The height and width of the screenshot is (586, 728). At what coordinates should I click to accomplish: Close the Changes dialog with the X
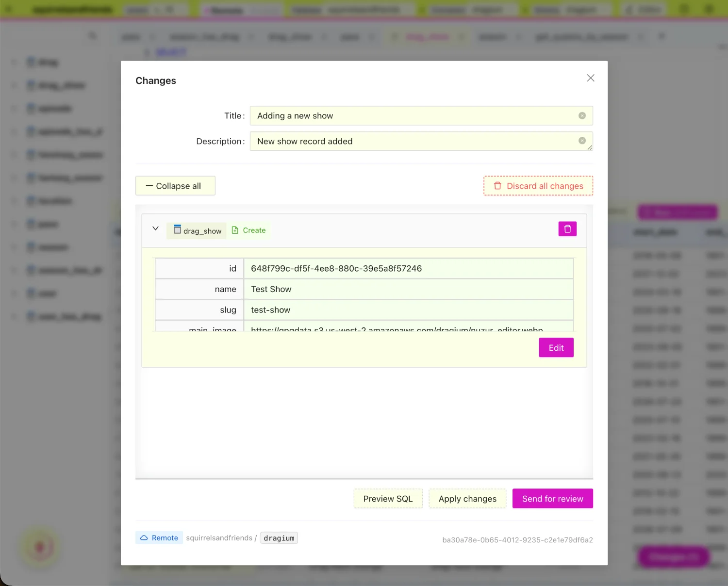click(591, 78)
